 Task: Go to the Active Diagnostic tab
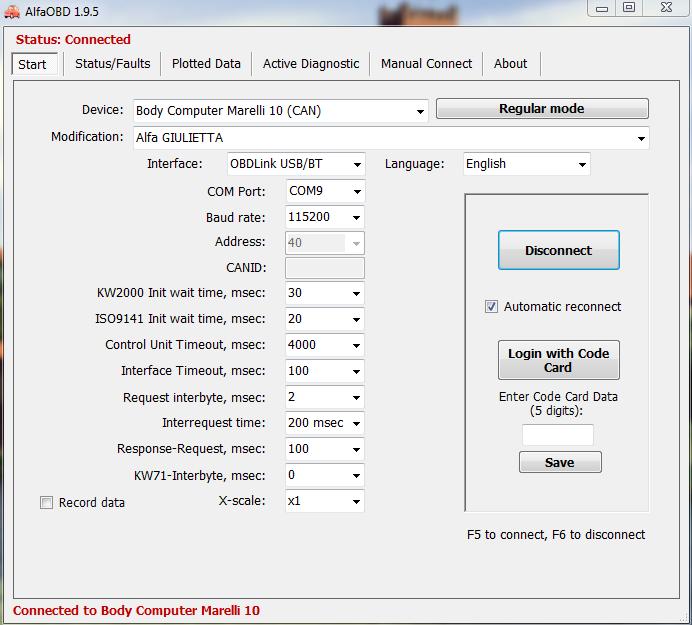click(x=311, y=64)
